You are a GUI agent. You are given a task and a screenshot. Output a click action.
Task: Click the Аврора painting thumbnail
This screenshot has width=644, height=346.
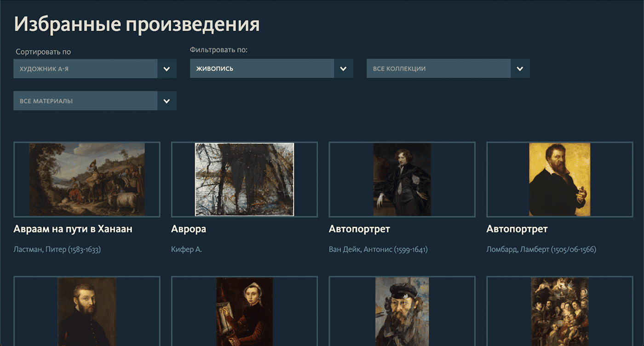tap(244, 179)
